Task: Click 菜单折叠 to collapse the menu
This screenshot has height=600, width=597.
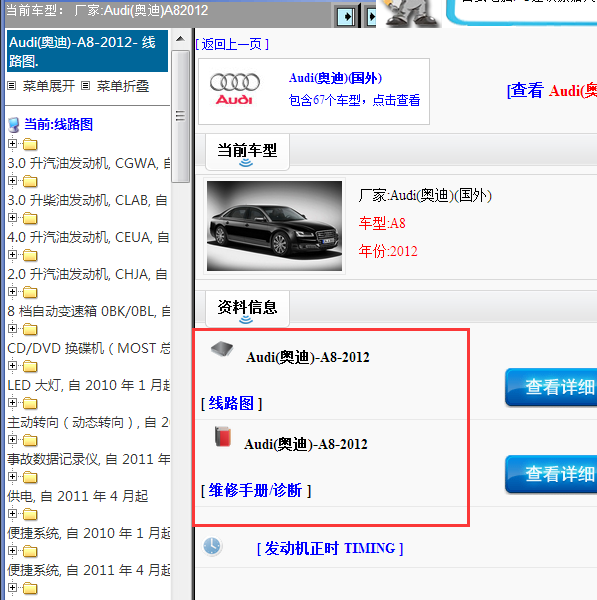Action: [122, 86]
